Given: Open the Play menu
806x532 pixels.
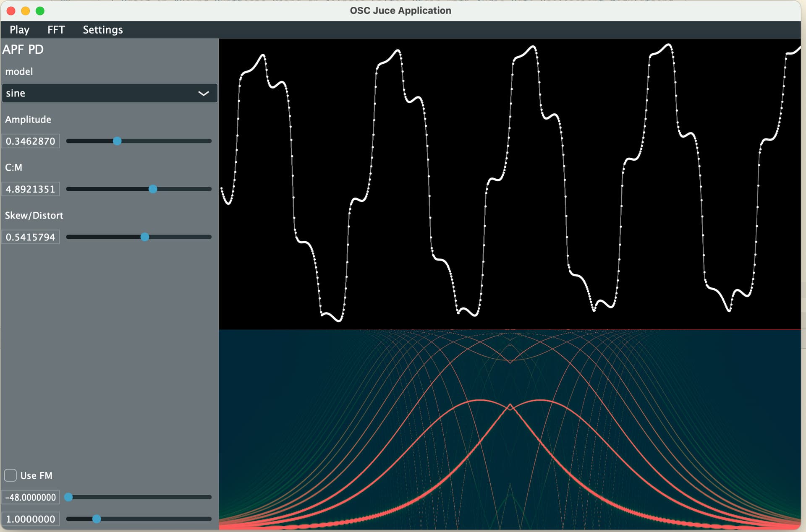Looking at the screenshot, I should click(x=19, y=30).
